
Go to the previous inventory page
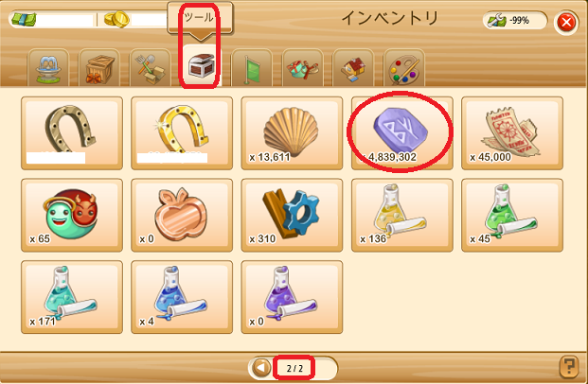click(x=261, y=368)
